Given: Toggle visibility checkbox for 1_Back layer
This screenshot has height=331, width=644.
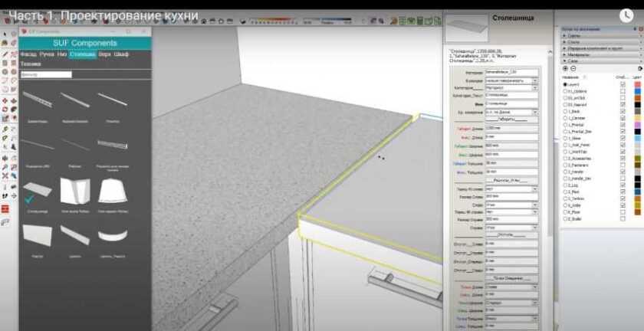Looking at the screenshot, I should (x=622, y=111).
